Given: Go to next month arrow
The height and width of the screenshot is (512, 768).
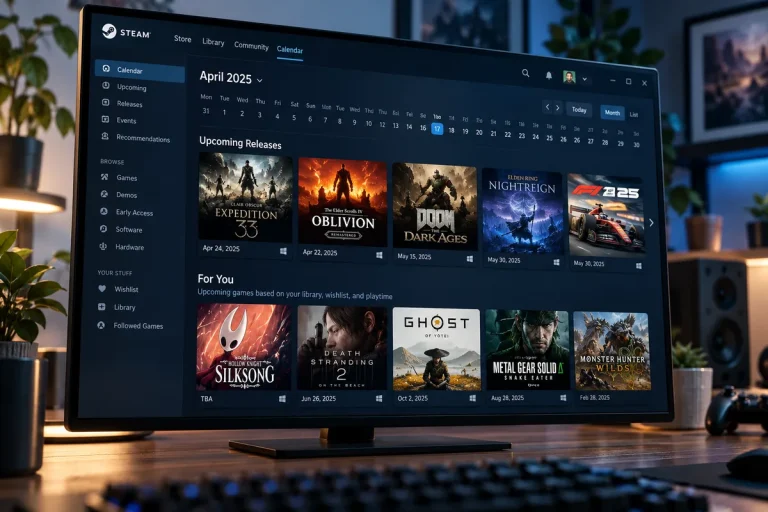Looking at the screenshot, I should pyautogui.click(x=557, y=107).
